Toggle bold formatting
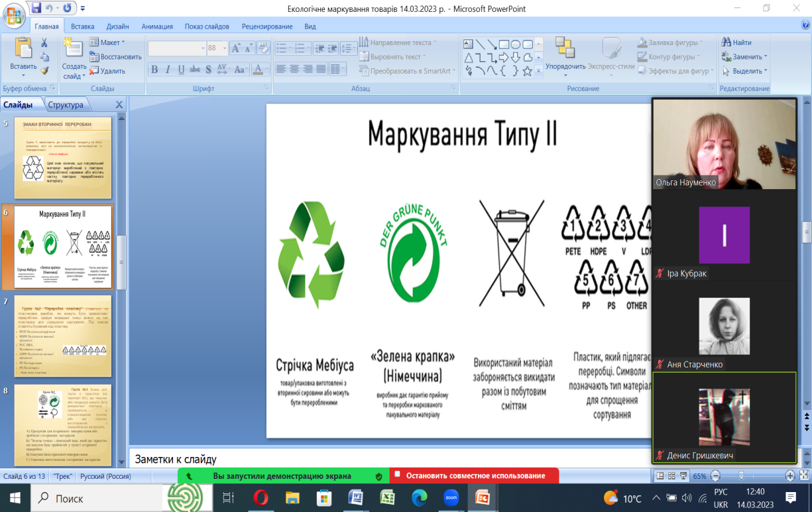812x512 pixels. click(x=154, y=69)
